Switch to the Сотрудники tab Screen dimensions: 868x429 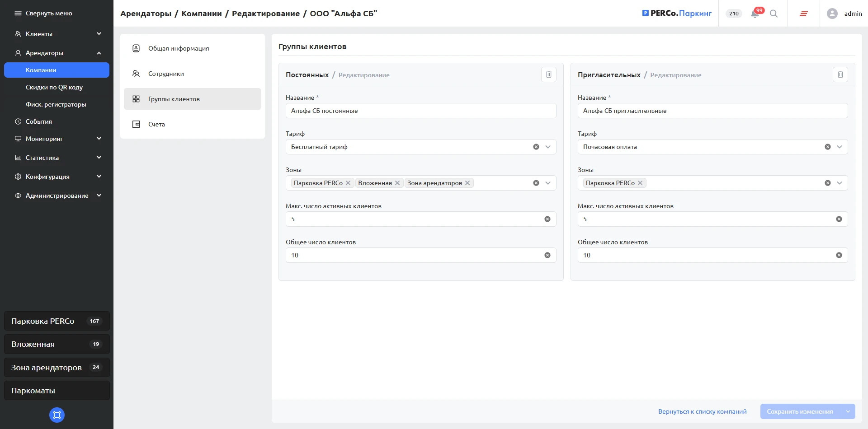coord(166,74)
